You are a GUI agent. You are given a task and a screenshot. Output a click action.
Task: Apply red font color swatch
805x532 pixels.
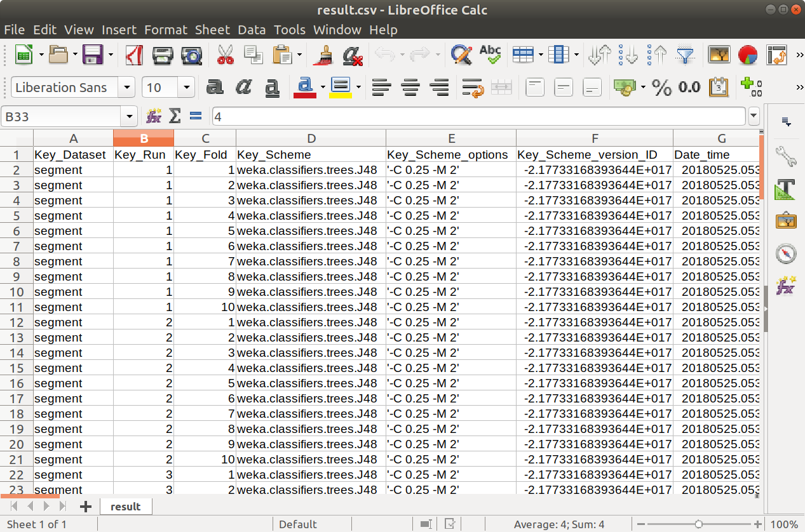click(x=305, y=88)
